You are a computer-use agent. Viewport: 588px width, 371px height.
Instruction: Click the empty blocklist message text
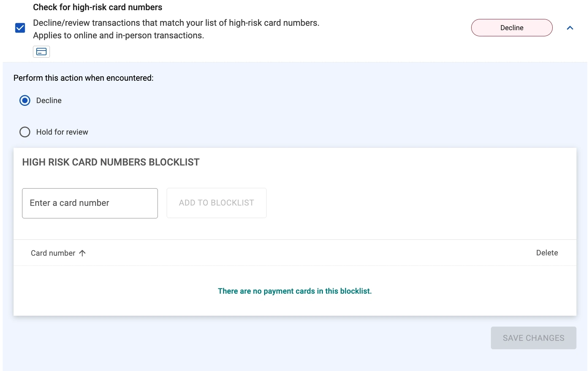pyautogui.click(x=295, y=291)
